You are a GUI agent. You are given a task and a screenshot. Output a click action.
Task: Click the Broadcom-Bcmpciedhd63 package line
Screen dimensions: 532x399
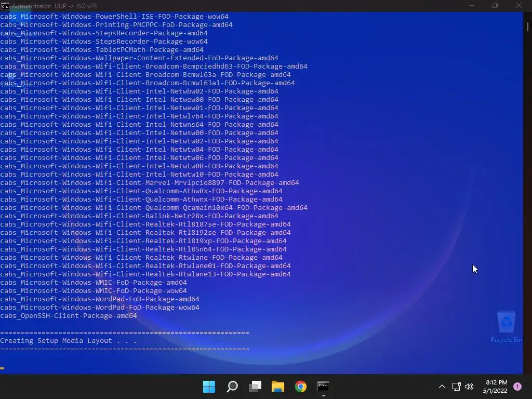[154, 66]
